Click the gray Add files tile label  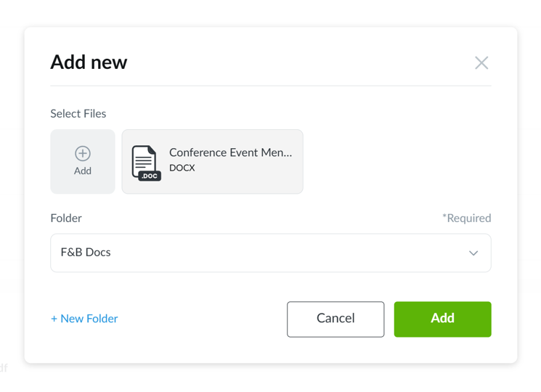(x=83, y=171)
